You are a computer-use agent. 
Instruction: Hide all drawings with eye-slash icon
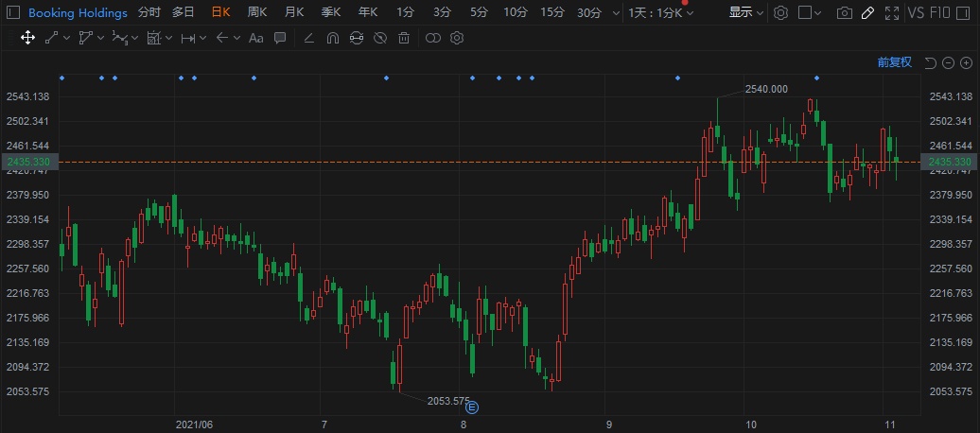pos(380,38)
